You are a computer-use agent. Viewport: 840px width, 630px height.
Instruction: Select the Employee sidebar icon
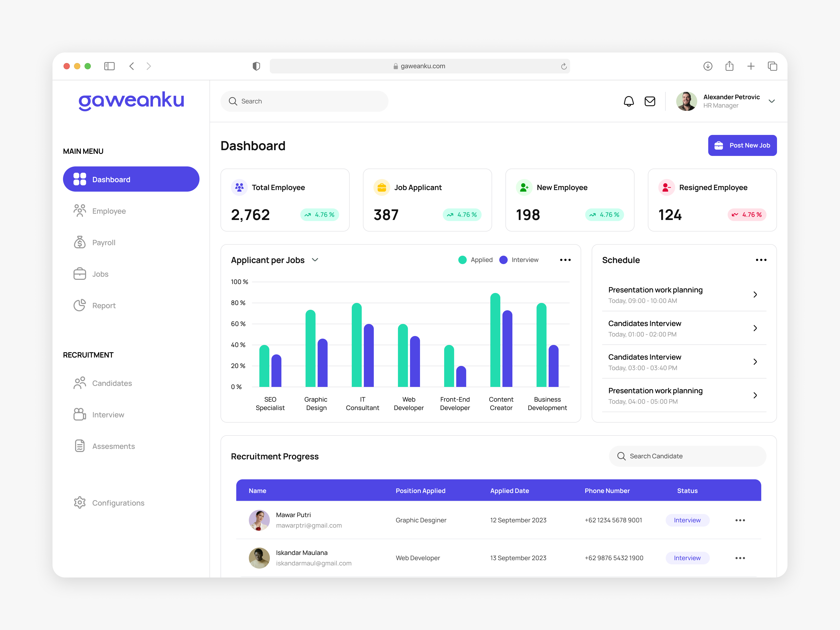80,211
